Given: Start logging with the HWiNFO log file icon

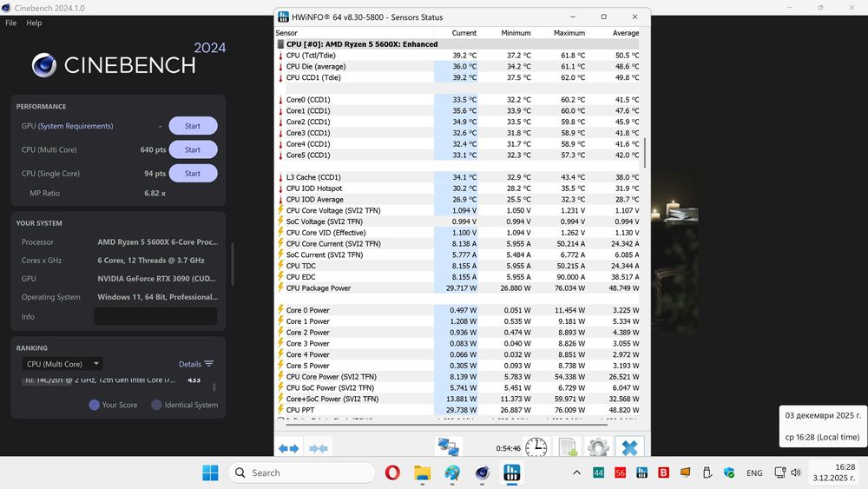Looking at the screenshot, I should [568, 447].
